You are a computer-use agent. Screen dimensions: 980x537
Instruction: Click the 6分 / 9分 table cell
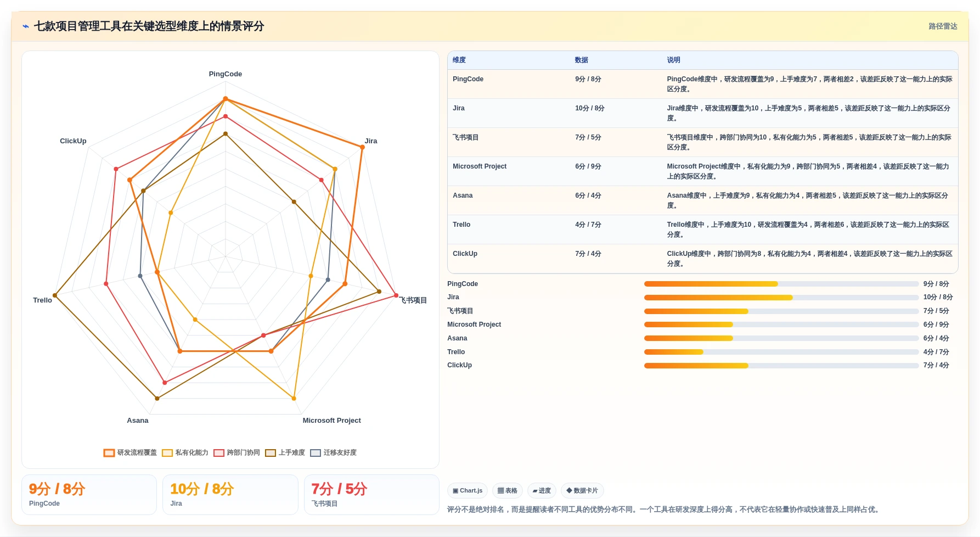(x=588, y=166)
